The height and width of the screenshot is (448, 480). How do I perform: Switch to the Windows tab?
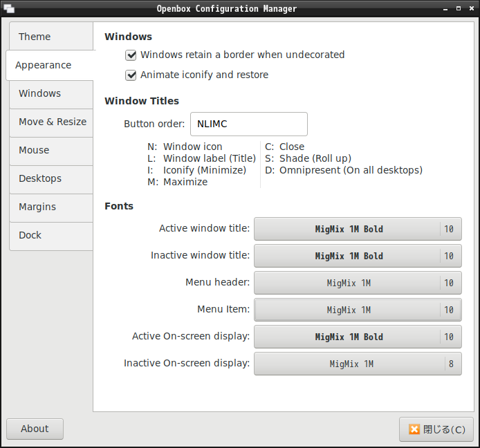click(51, 93)
